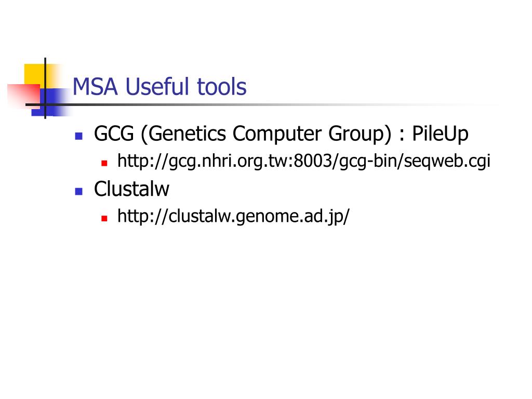This screenshot has height=399, width=532.
Task: Select the blue bullet beside GCG line
Action: point(79,136)
